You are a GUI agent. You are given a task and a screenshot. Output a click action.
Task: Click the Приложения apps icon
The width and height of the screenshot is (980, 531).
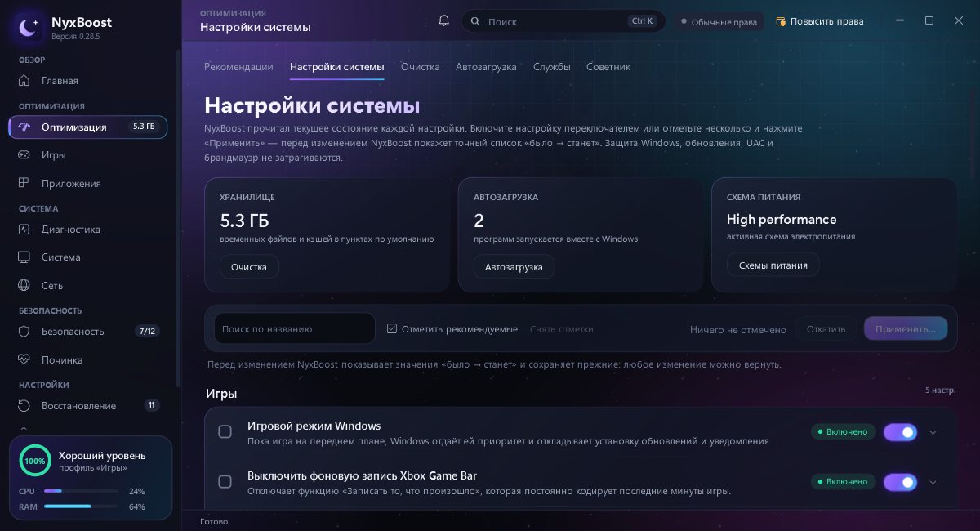[x=24, y=183]
